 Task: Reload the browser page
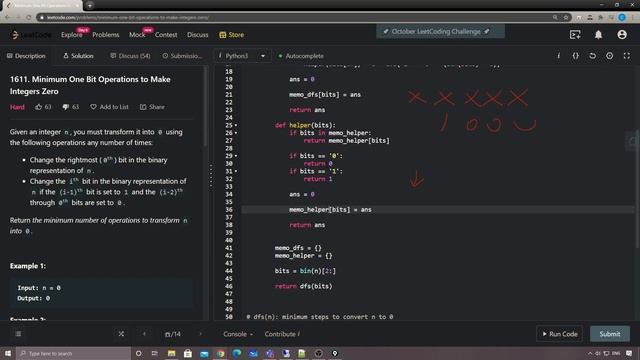pos(29,18)
